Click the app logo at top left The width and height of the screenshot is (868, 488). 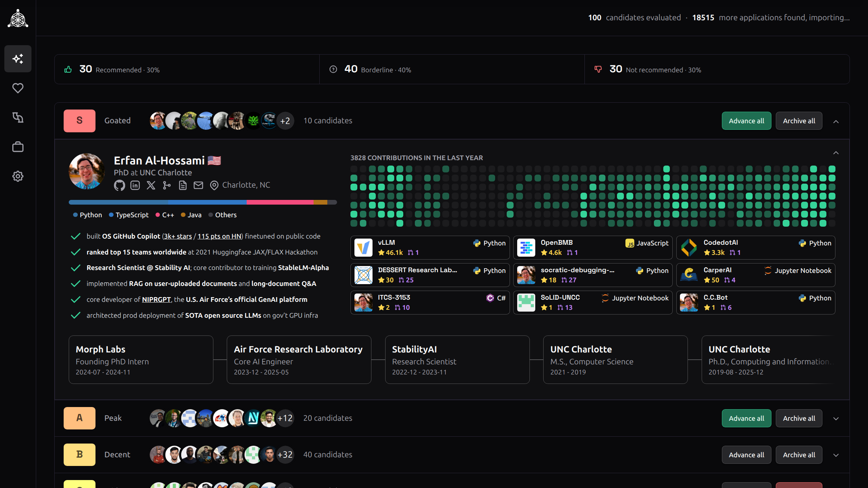(18, 18)
